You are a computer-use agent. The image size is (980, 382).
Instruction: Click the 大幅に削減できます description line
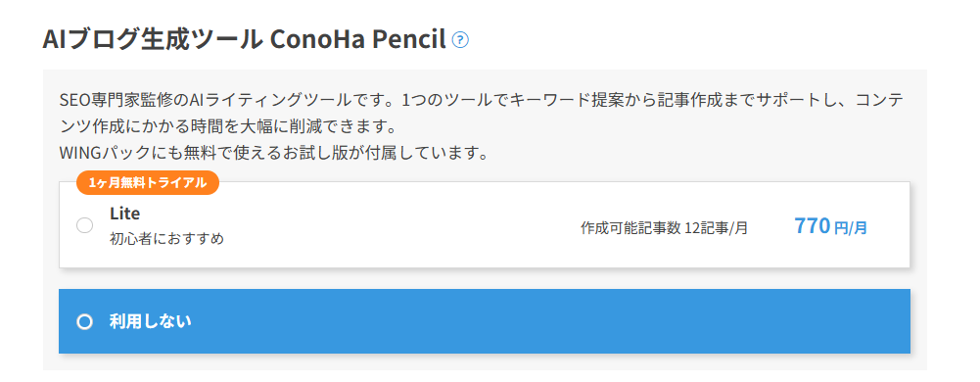tap(228, 127)
